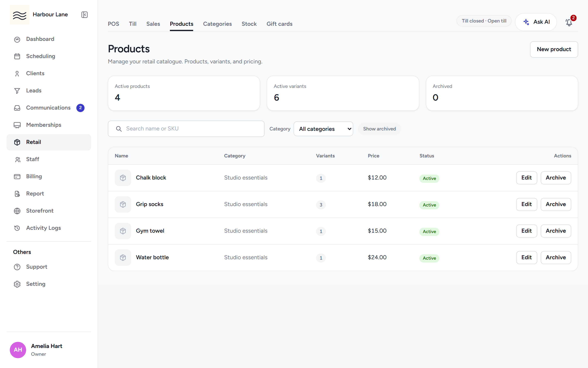Screen dimensions: 588x368
Task: Click the Gym towel product name
Action: coord(150,231)
